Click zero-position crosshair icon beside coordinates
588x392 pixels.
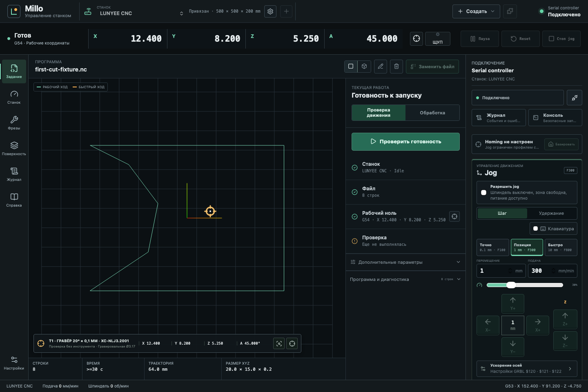416,38
